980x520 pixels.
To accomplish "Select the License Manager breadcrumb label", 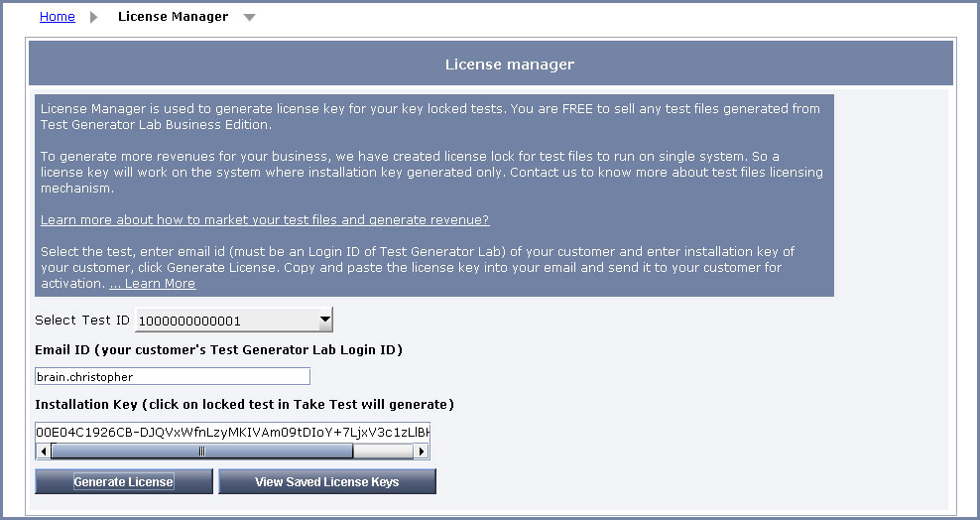I will pyautogui.click(x=174, y=17).
